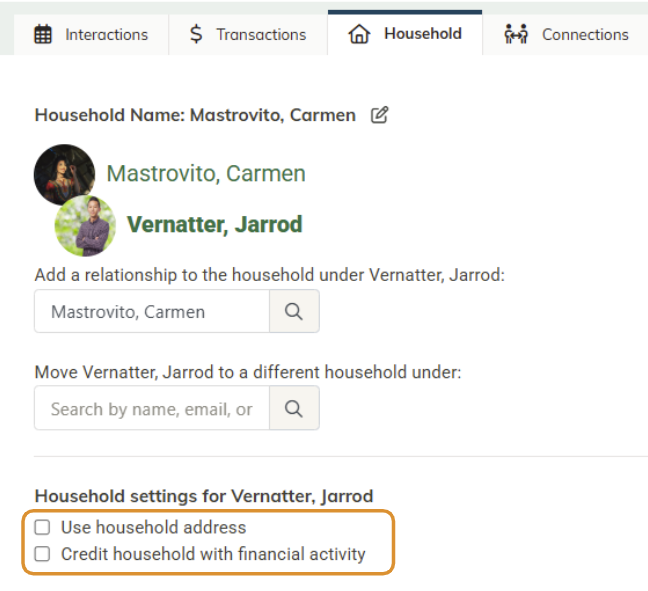Click the family icon on Connections tab
The width and height of the screenshot is (648, 591).
click(x=516, y=34)
